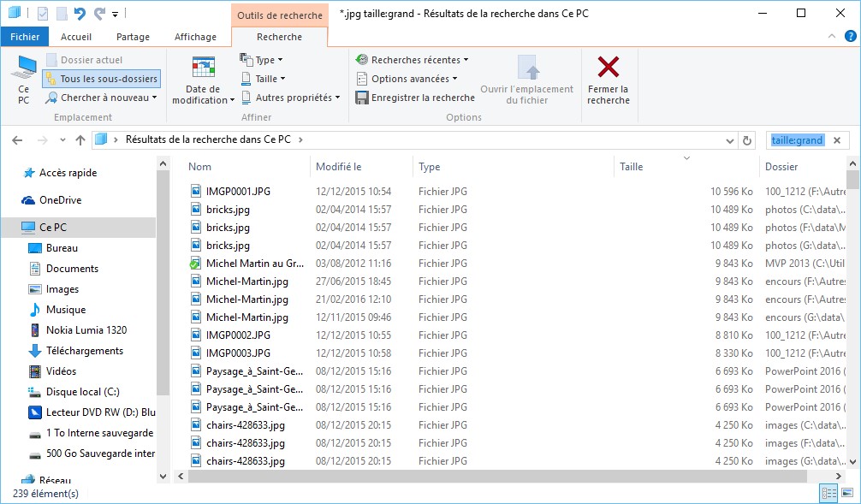This screenshot has width=861, height=504.
Task: Open the Type filter dropdown
Action: coord(261,60)
